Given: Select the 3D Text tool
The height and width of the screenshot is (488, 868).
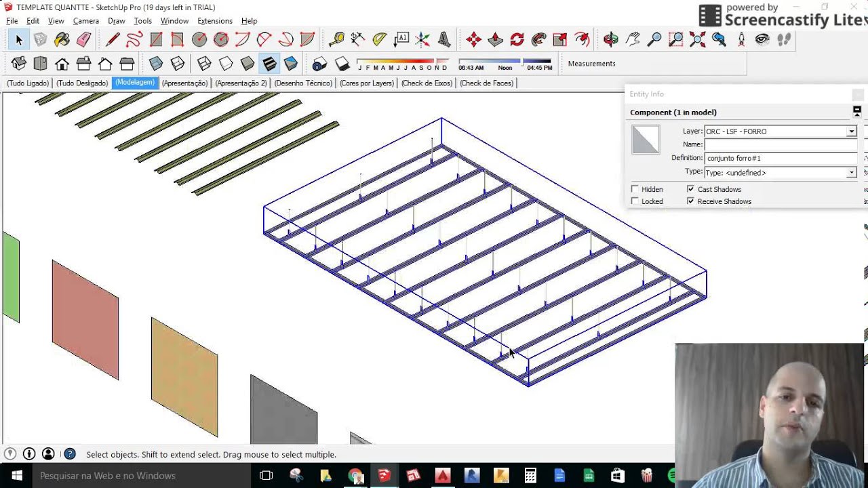Looking at the screenshot, I should pos(445,40).
